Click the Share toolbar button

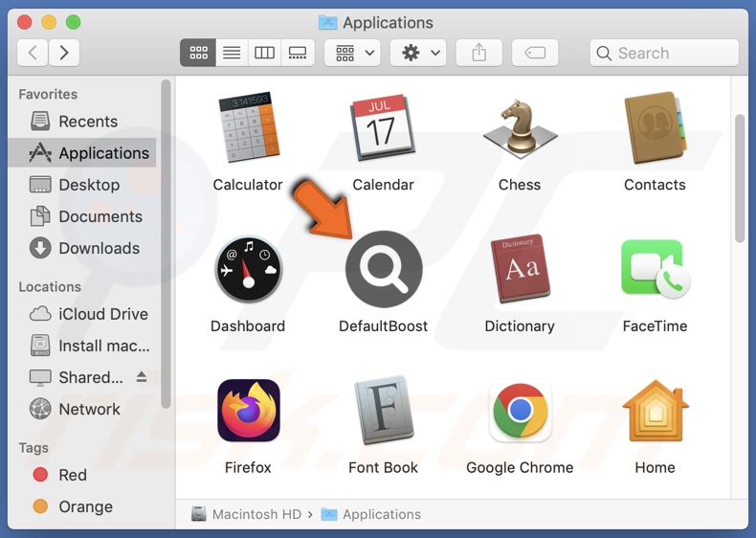478,53
